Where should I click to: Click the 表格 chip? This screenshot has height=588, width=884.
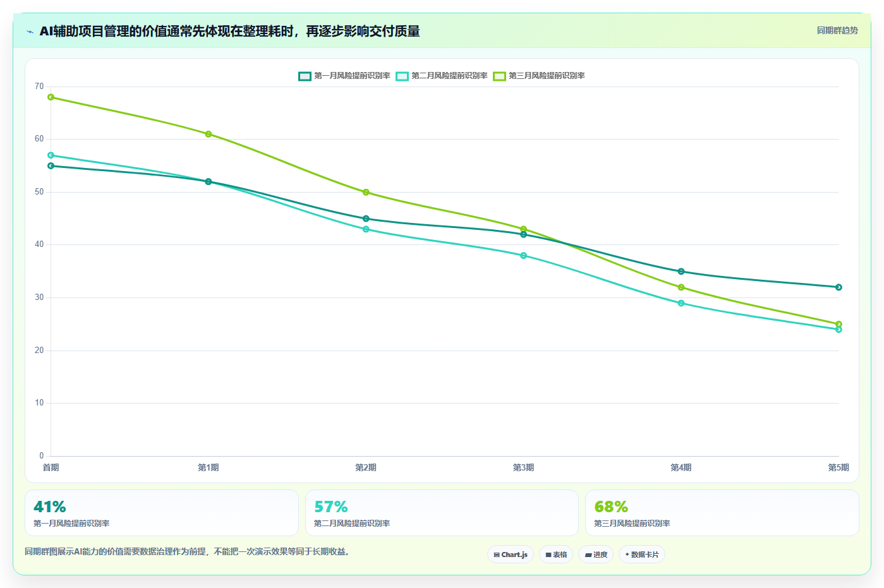point(556,555)
